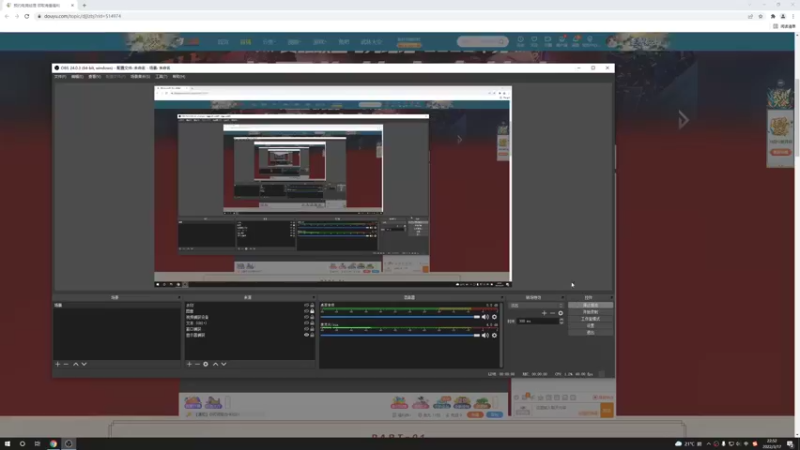Open the Chrome three-dot menu
Screen dimensions: 800x450
pos(793,16)
